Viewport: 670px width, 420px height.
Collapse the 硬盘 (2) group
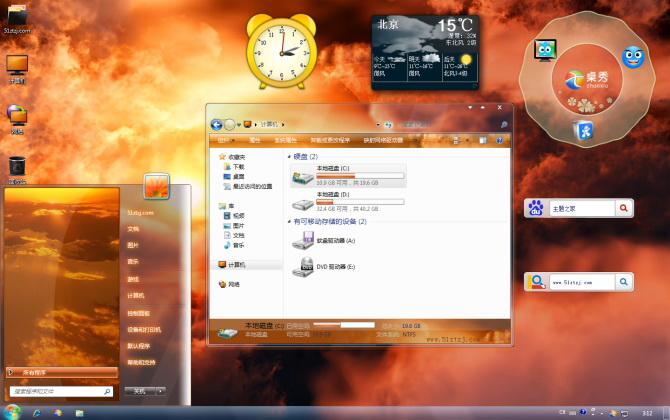pyautogui.click(x=290, y=157)
